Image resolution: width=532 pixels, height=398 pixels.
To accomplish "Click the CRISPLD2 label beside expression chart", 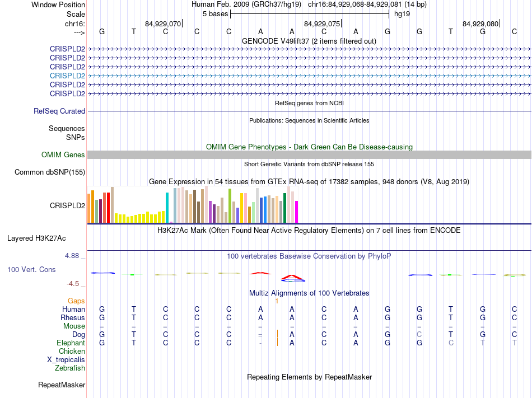I will click(x=67, y=205).
